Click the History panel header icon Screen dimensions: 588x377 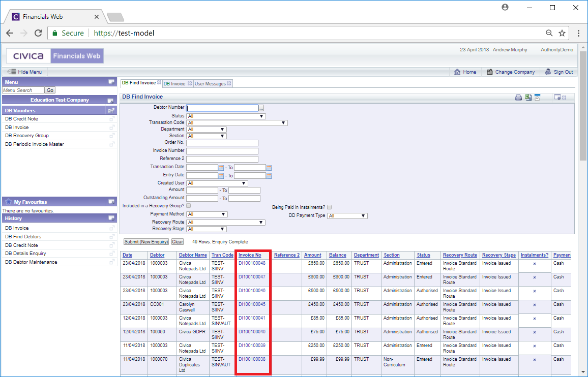[x=111, y=218]
